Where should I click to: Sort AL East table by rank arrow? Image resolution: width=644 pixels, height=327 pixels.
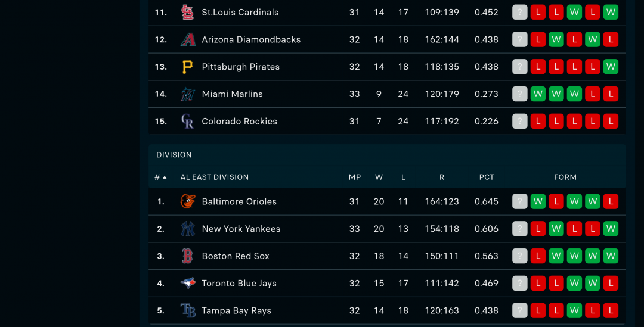point(160,177)
